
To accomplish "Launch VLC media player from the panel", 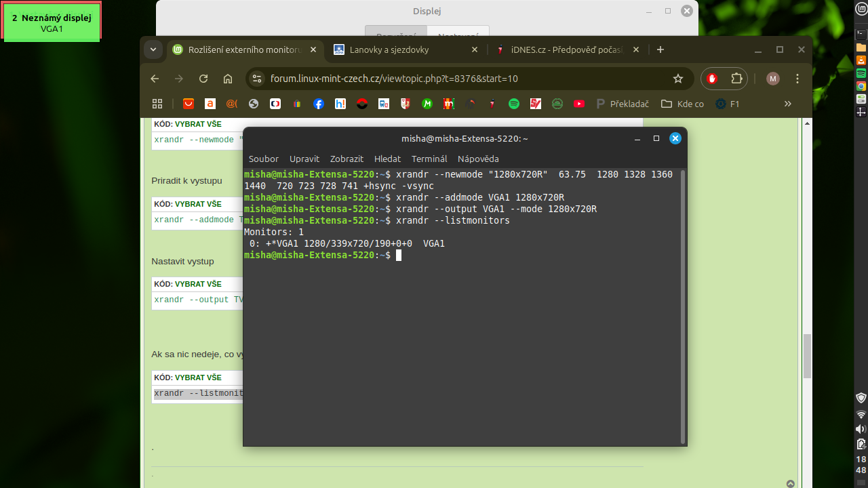I will 861,60.
